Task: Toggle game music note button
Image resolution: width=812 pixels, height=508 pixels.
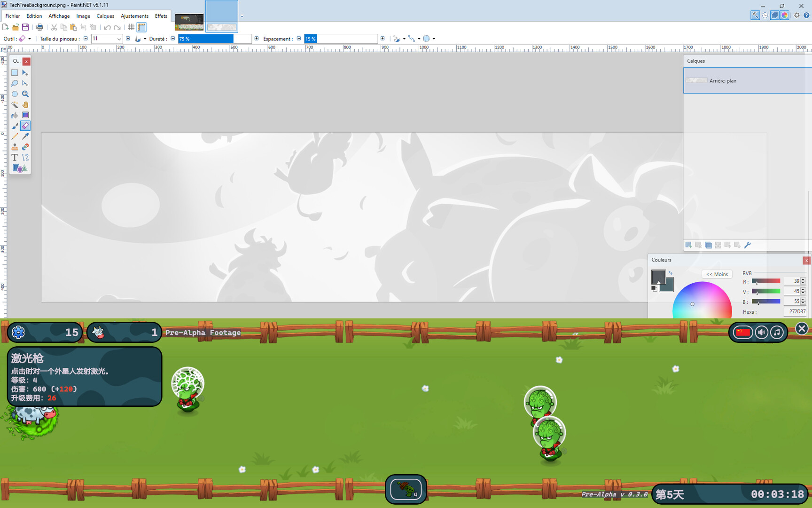Action: click(x=777, y=333)
